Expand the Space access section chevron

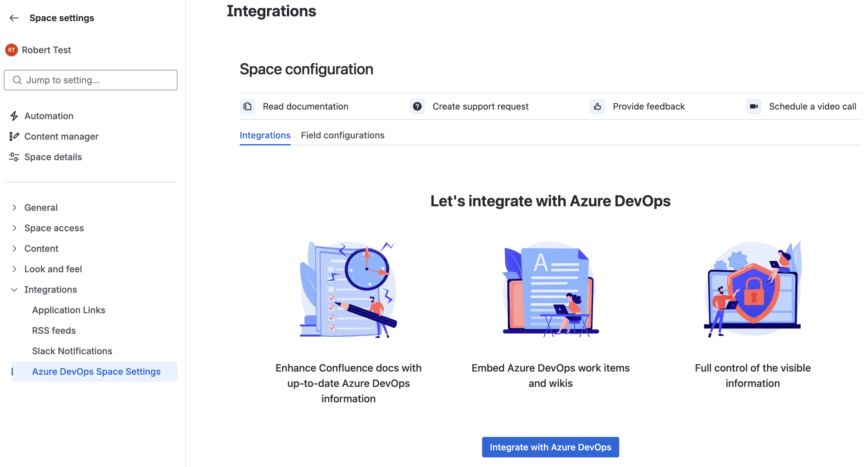14,228
